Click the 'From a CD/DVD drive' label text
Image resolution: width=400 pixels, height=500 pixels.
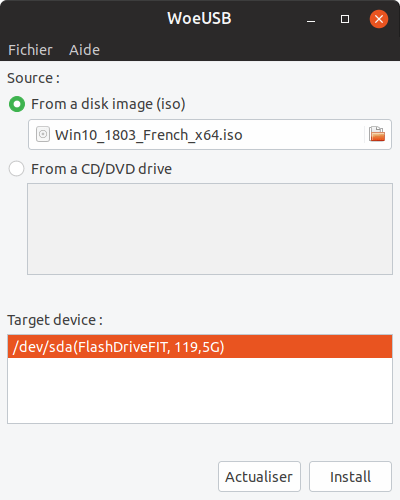point(101,169)
